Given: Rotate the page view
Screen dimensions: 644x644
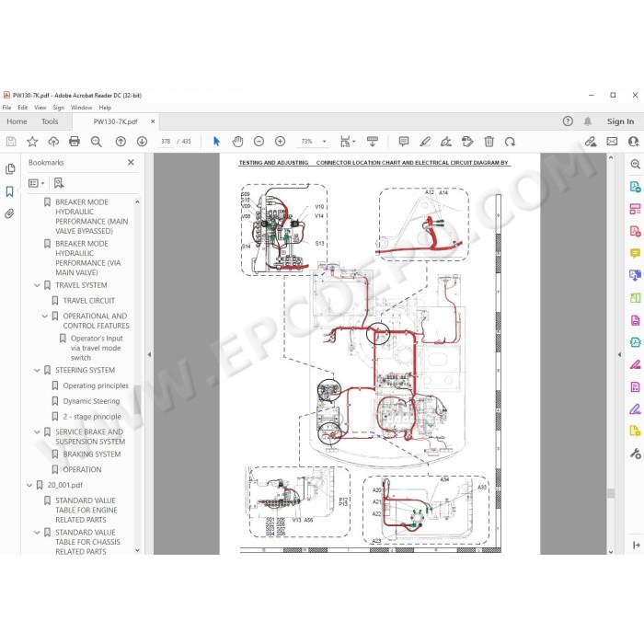Looking at the screenshot, I should 510,142.
